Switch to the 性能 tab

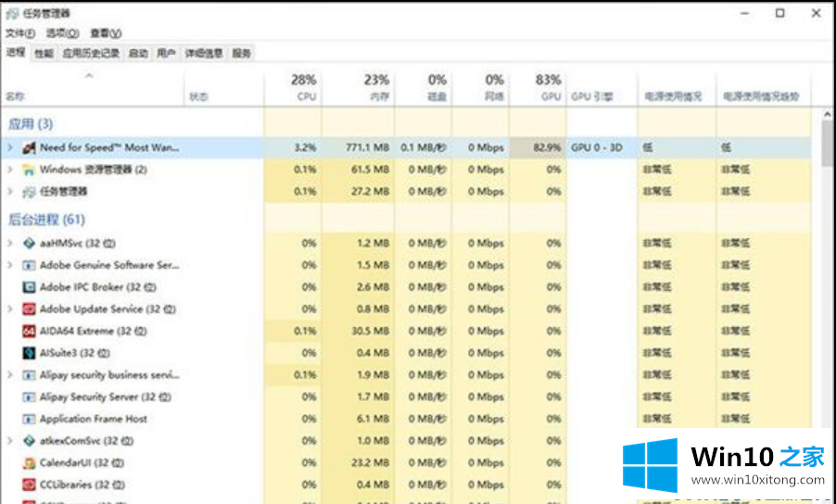tap(44, 54)
